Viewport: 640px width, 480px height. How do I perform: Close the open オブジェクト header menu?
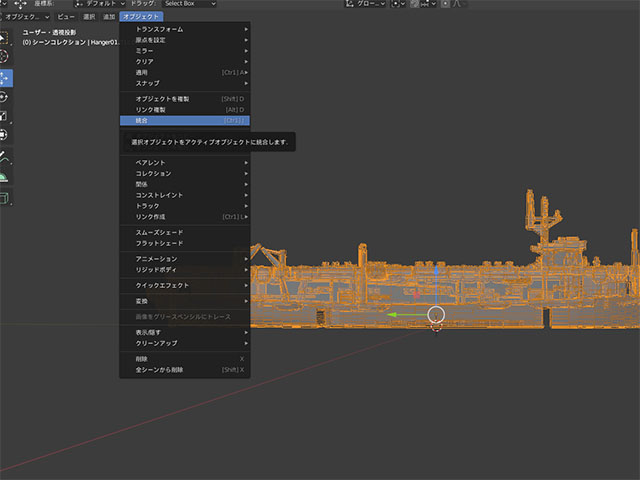tap(141, 17)
